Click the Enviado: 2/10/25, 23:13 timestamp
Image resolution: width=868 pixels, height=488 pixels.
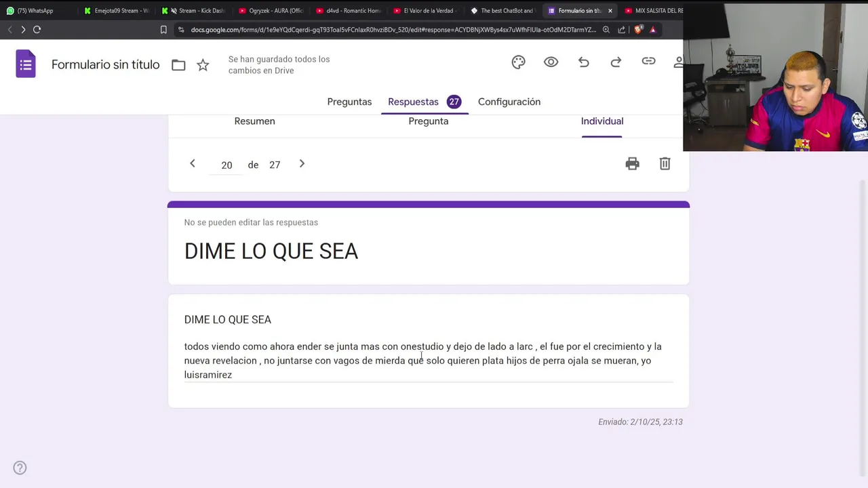click(640, 422)
